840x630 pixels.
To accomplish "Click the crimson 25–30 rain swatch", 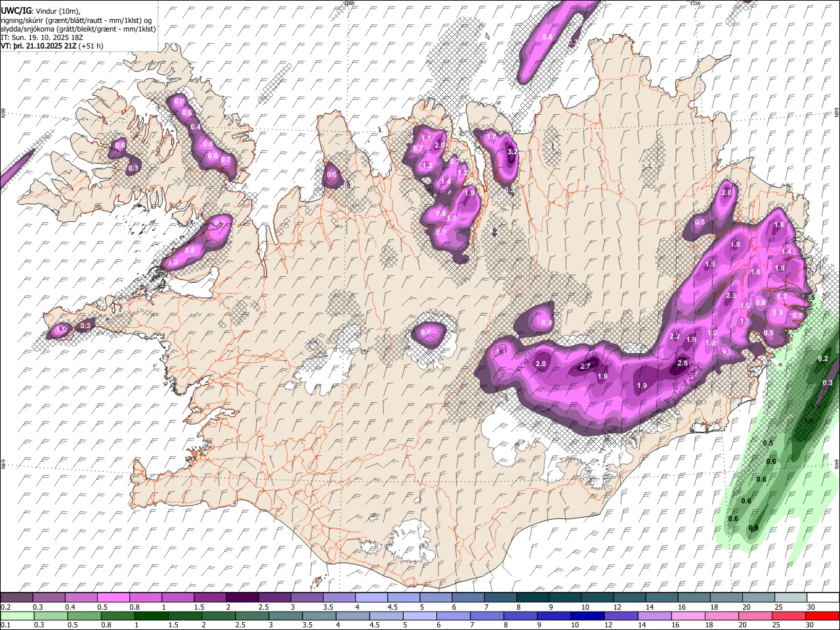I will (788, 616).
